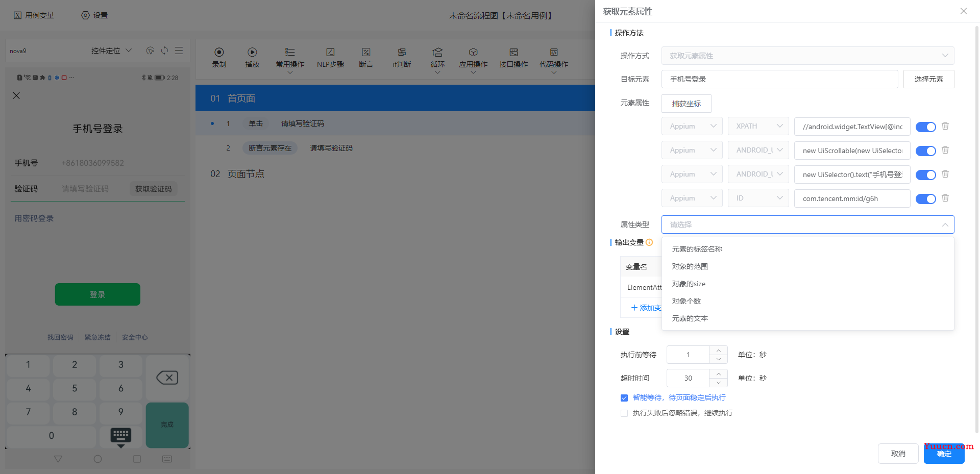This screenshot has height=474, width=980.
Task: Select 元素的标签名称 option
Action: click(x=807, y=249)
